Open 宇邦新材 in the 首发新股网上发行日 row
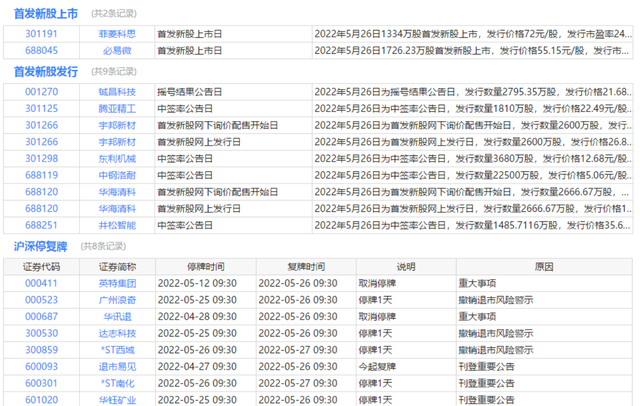 pyautogui.click(x=117, y=142)
